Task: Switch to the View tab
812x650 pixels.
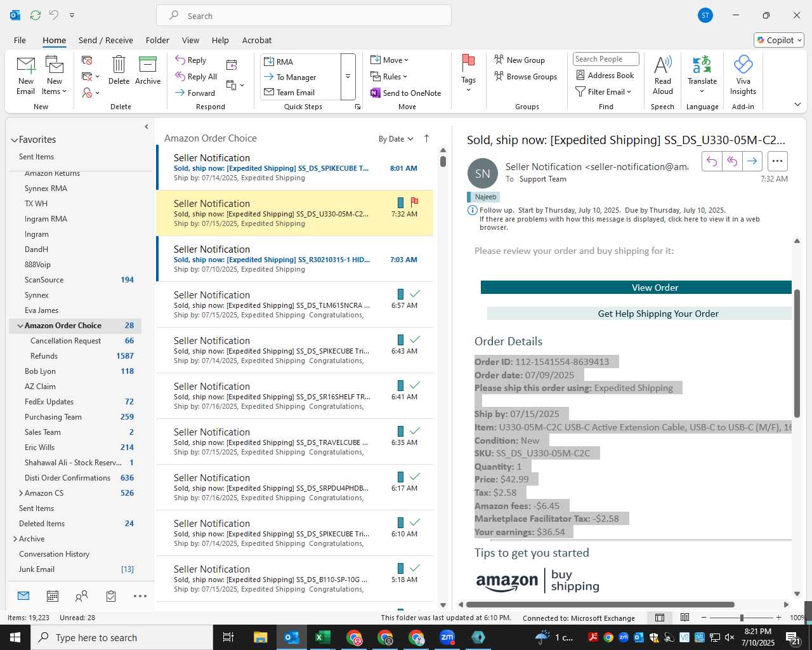Action: click(x=190, y=40)
